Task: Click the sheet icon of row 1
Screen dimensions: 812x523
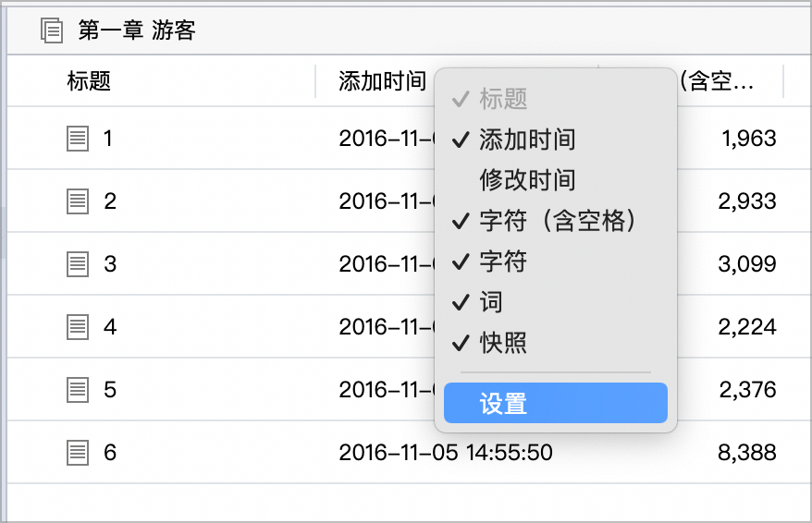Action: tap(78, 139)
